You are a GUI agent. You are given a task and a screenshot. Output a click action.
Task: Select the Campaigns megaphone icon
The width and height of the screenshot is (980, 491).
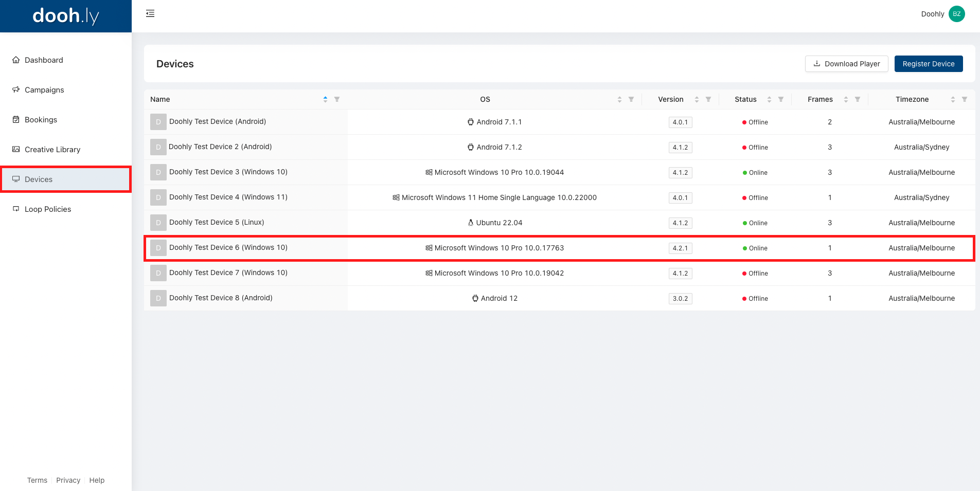(x=16, y=89)
